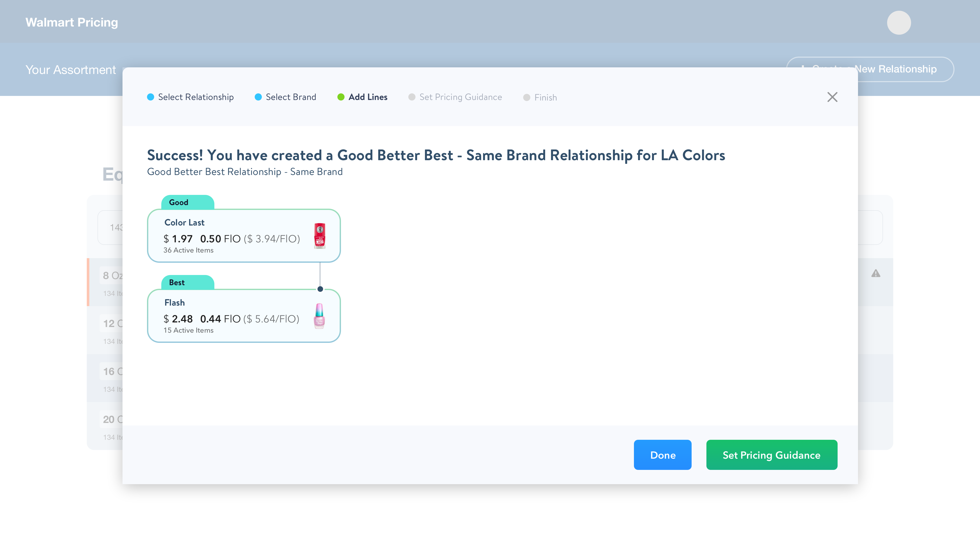Viewport: 980px width, 551px height.
Task: Click the $ 1.97 price on Color Last
Action: (178, 239)
